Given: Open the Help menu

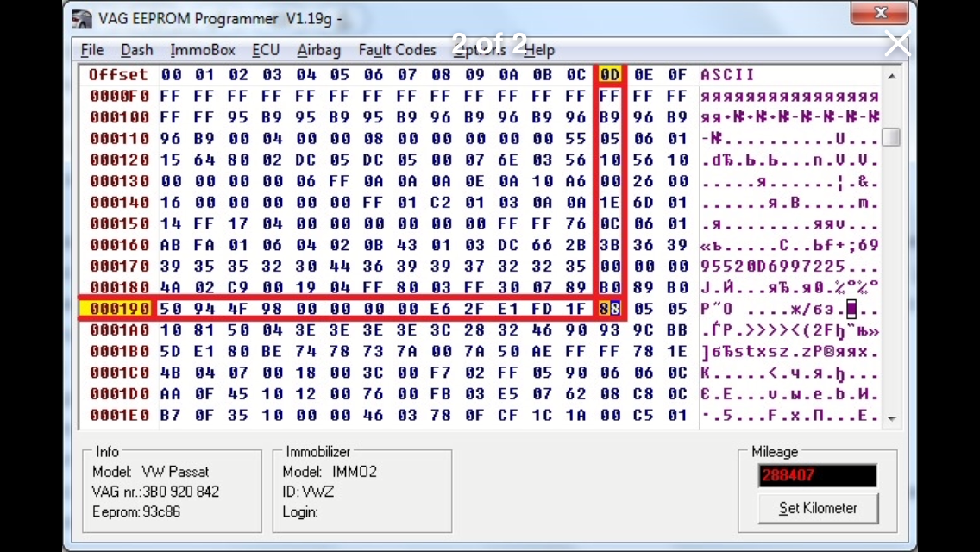Looking at the screenshot, I should point(539,50).
